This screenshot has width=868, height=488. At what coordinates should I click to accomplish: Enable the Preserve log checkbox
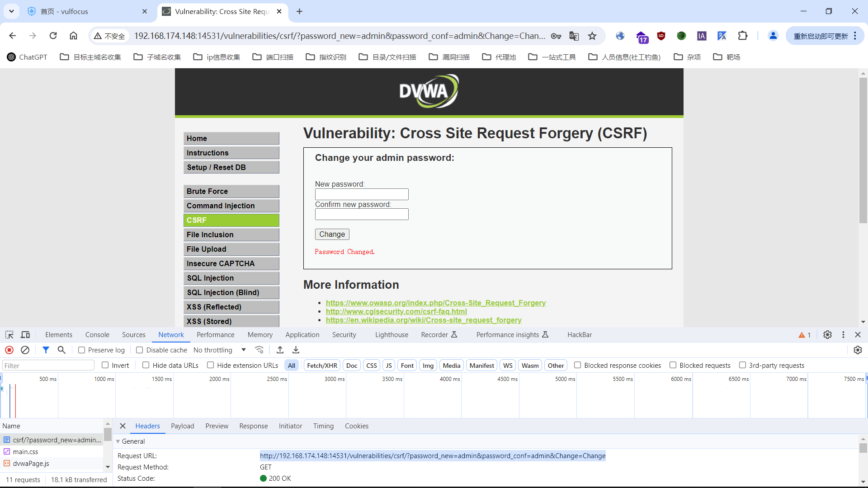(82, 350)
